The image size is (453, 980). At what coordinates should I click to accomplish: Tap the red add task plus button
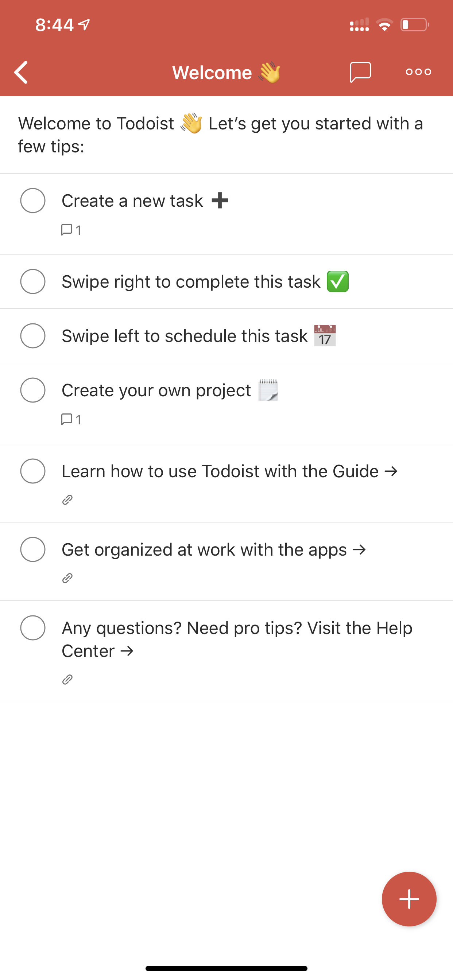[x=409, y=899]
